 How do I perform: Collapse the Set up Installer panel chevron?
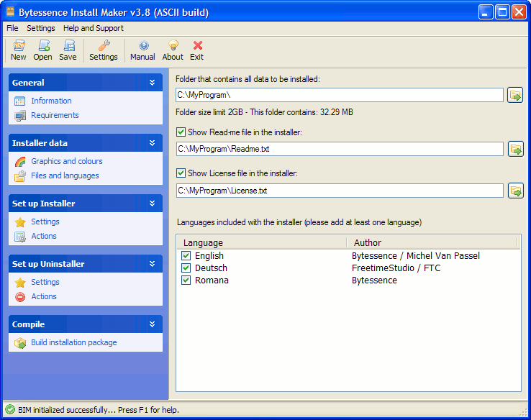[153, 203]
